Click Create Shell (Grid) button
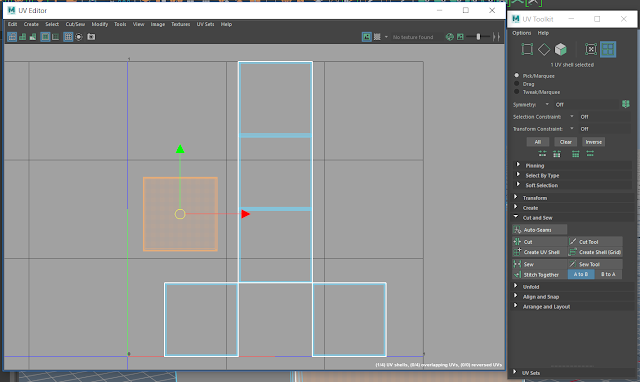 pos(595,252)
